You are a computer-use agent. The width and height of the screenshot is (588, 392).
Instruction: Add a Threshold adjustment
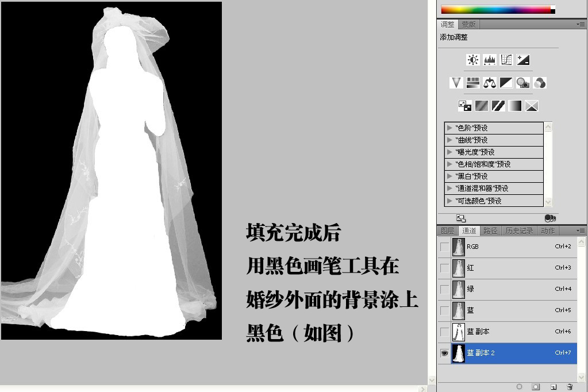498,106
